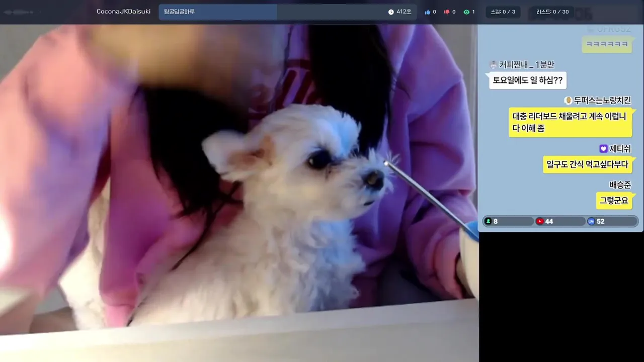
Task: Click the 리스트: 0 / 30 counter
Action: pyautogui.click(x=552, y=12)
